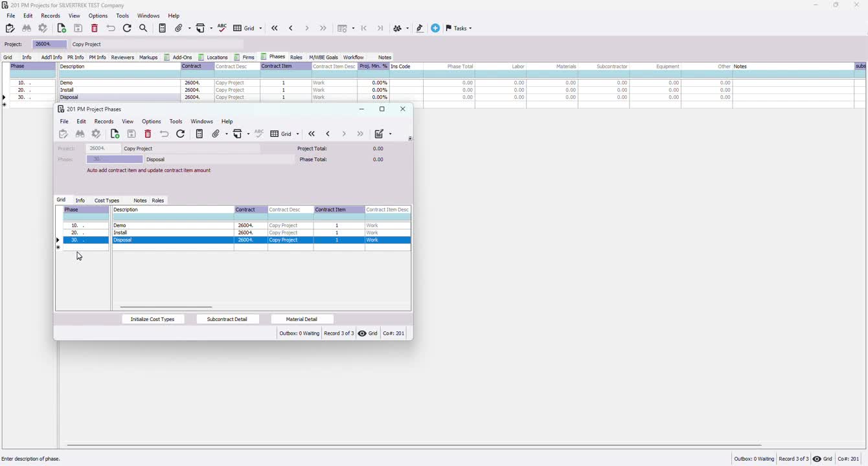Expand print dropdown arrow in main toolbar

pos(211,28)
